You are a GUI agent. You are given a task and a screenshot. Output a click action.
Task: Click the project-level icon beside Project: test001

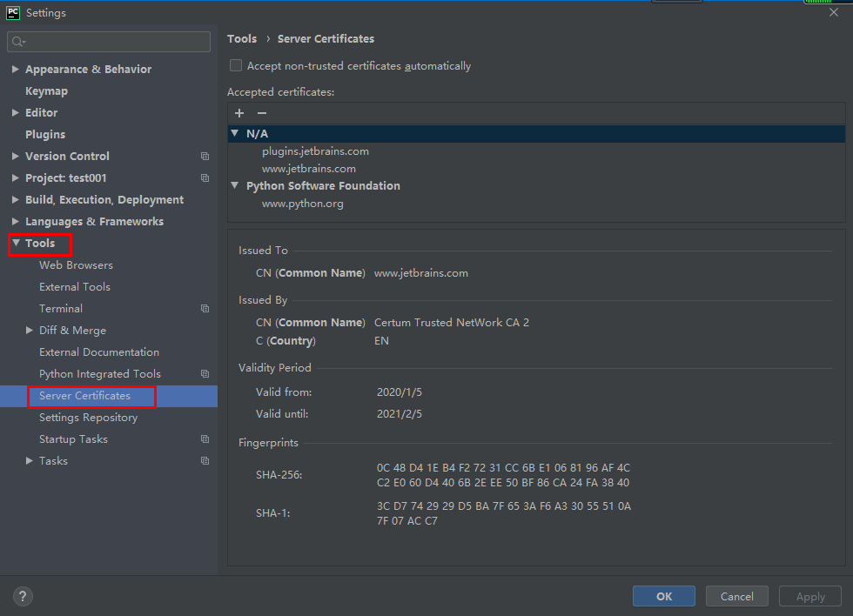click(x=205, y=178)
